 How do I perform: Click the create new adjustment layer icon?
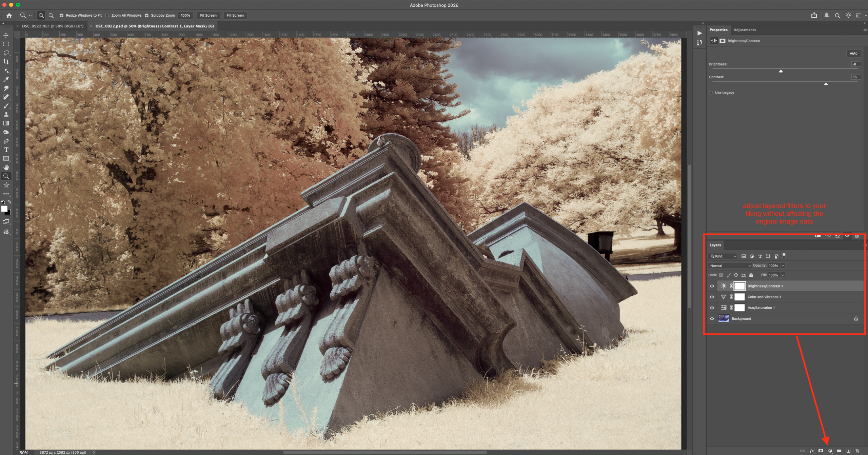(x=830, y=451)
